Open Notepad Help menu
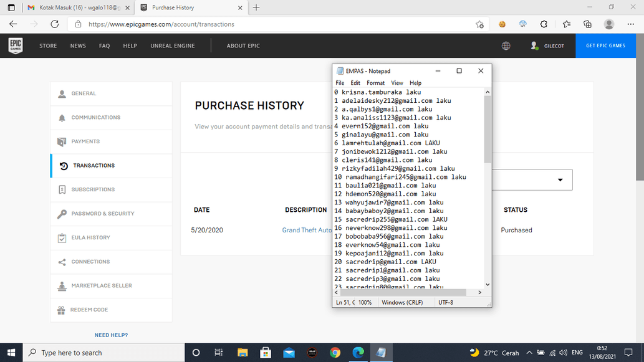Viewport: 644px width, 362px height. click(415, 83)
